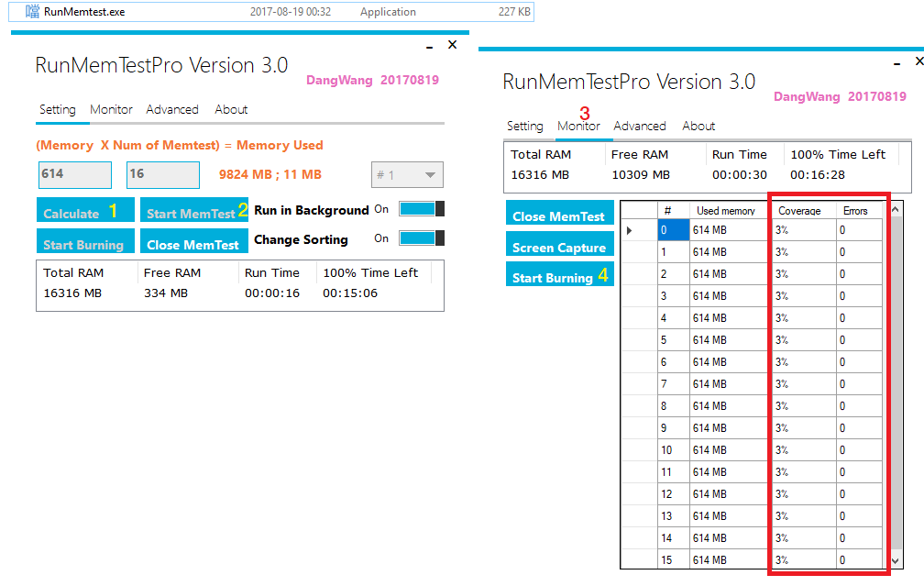Click Coverage 3% cell in row 14

[x=803, y=537]
